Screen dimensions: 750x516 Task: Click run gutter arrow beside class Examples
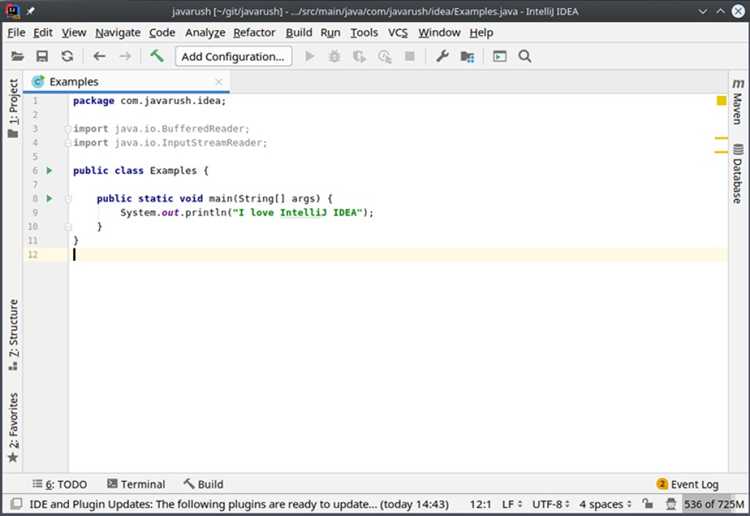[49, 170]
